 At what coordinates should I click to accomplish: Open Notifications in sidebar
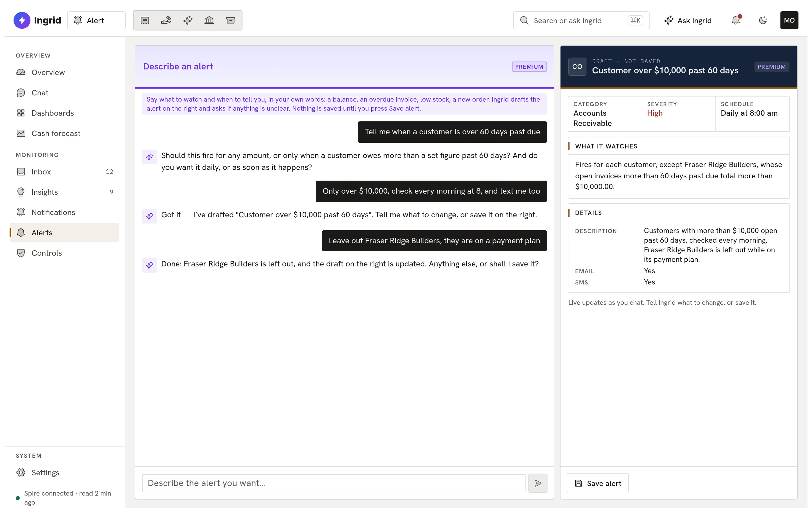coord(64,212)
